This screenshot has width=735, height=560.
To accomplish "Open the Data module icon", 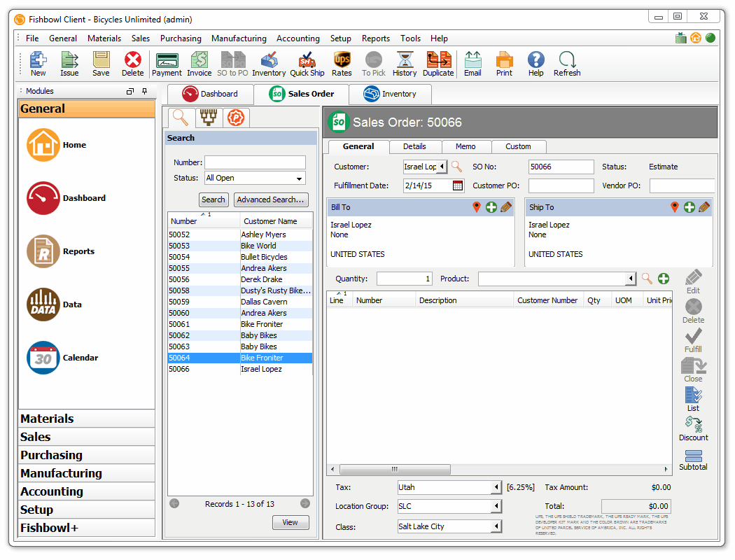I will (43, 304).
